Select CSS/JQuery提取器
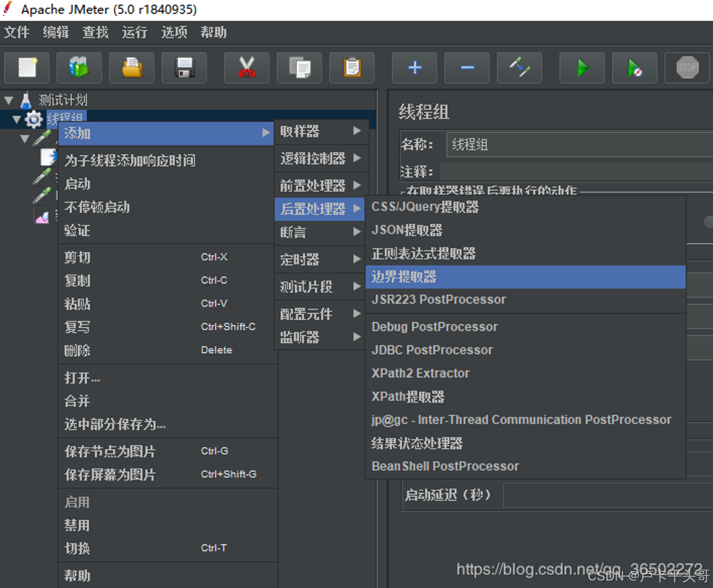 (526, 207)
